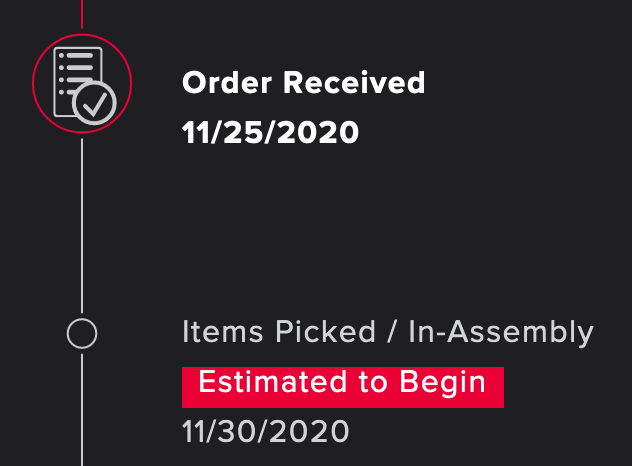Click the 11/25/2020 order received date
The image size is (632, 466).
270,132
